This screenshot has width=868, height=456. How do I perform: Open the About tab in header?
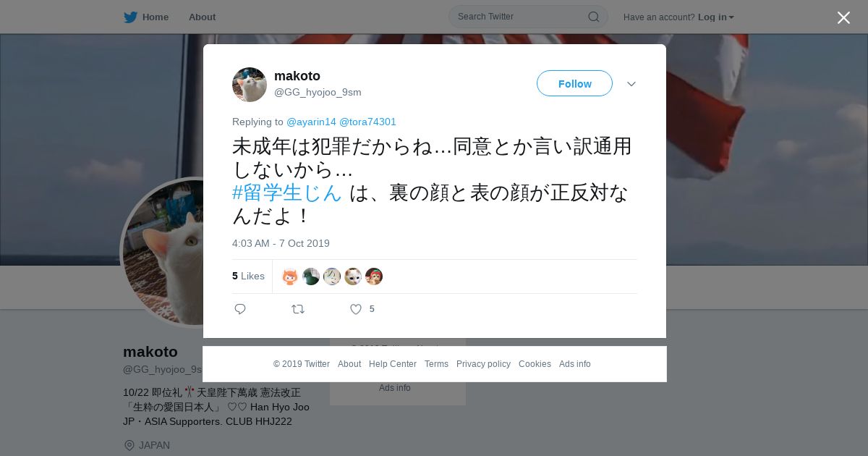(x=202, y=17)
